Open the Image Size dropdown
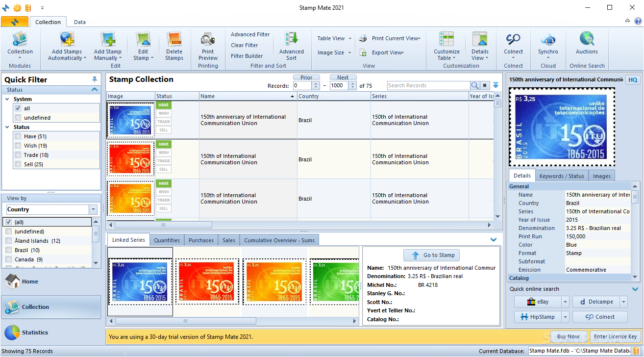 pos(335,52)
